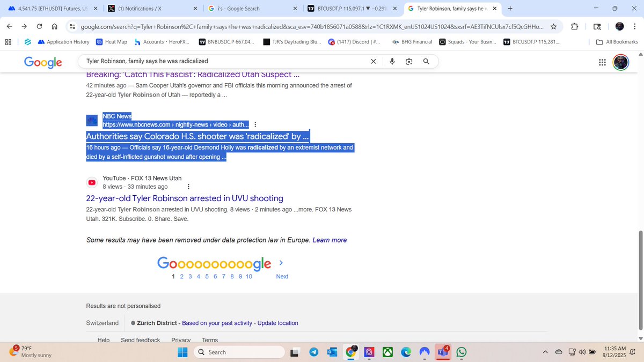Show hidden system tray icons
The width and height of the screenshot is (644, 362).
tap(545, 352)
